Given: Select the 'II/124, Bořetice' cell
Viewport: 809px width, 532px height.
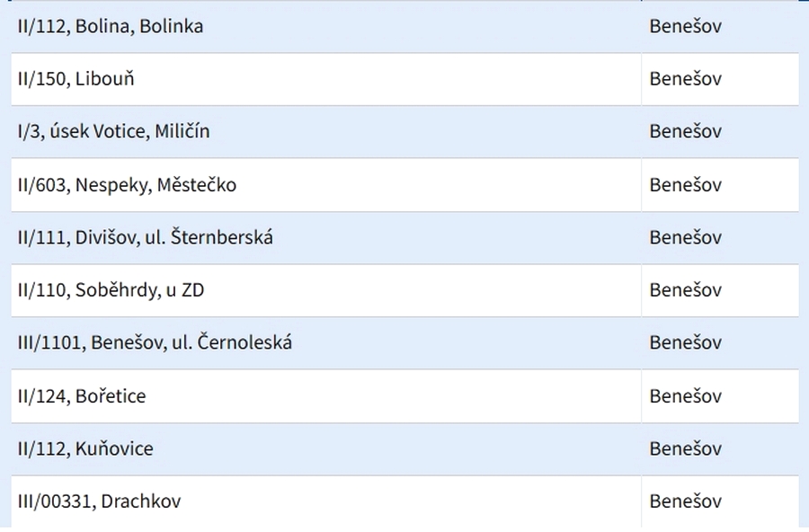Looking at the screenshot, I should pyautogui.click(x=82, y=396).
